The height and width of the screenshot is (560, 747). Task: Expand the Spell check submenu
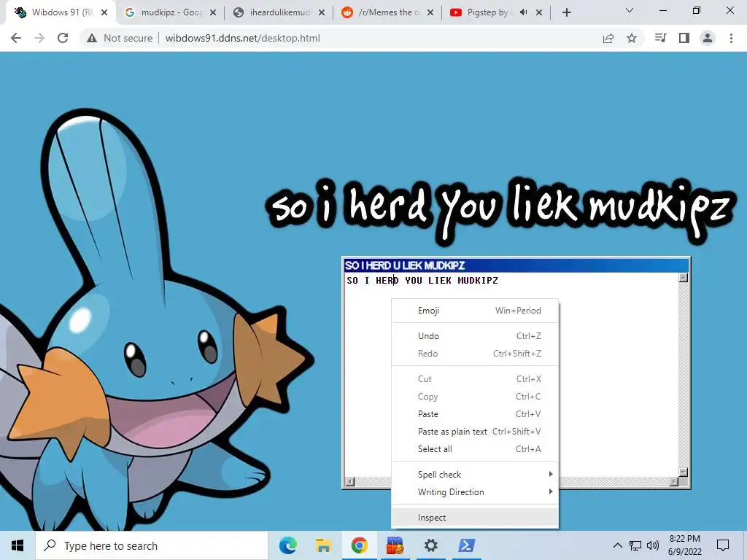pyautogui.click(x=474, y=474)
